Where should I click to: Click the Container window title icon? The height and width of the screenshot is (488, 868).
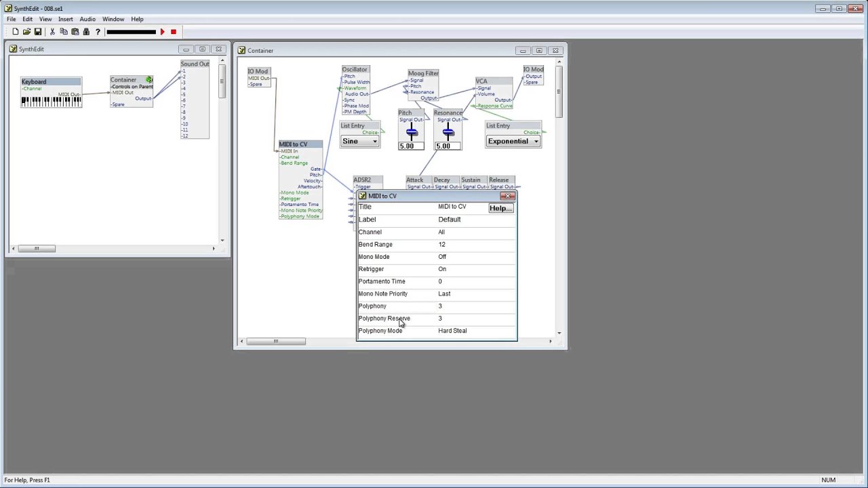click(x=241, y=50)
